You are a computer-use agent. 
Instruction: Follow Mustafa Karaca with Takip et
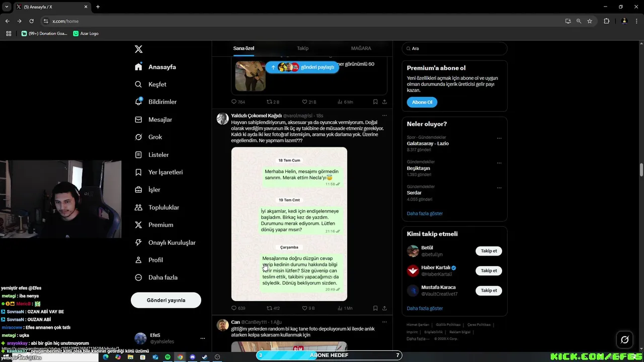489,290
